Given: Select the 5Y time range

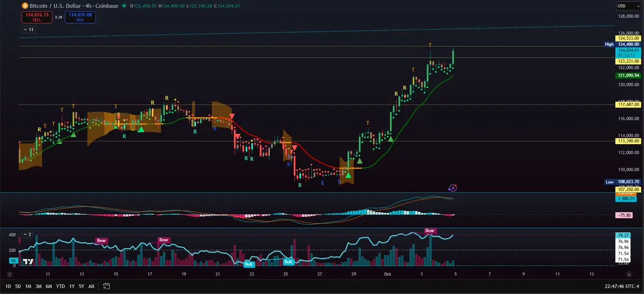Looking at the screenshot, I should 81,286.
